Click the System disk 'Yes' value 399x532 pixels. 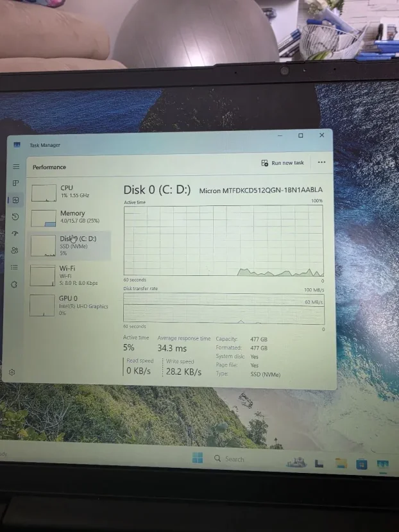click(x=254, y=357)
